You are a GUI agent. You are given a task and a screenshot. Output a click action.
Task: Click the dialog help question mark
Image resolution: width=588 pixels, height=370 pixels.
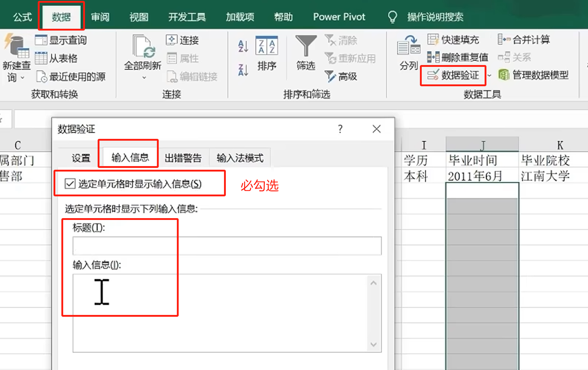(340, 129)
